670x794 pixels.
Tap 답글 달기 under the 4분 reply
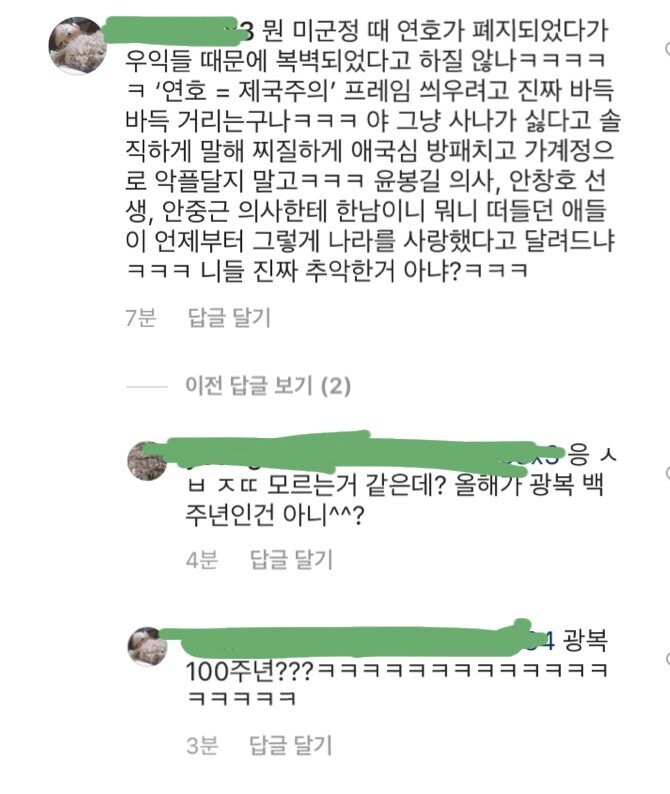[291, 560]
